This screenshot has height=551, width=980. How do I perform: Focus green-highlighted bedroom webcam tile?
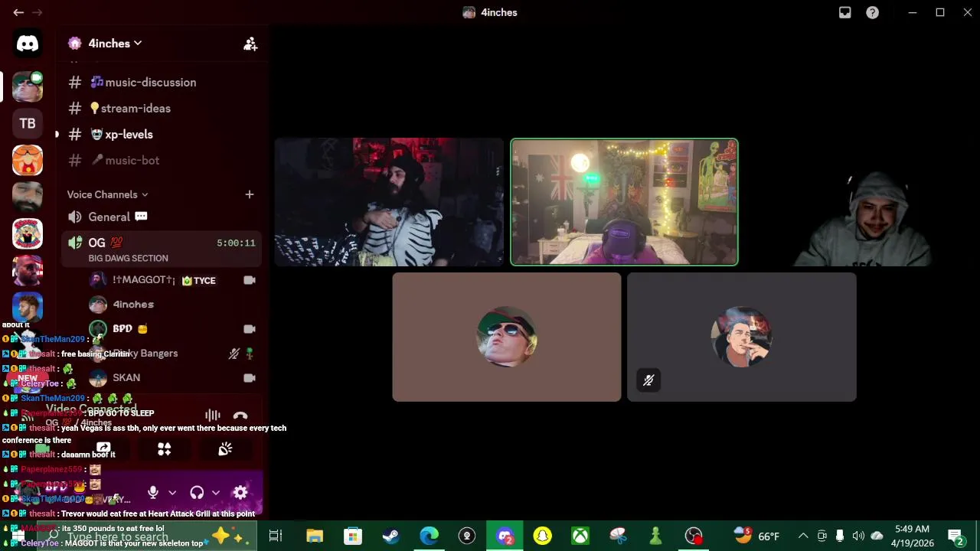624,202
